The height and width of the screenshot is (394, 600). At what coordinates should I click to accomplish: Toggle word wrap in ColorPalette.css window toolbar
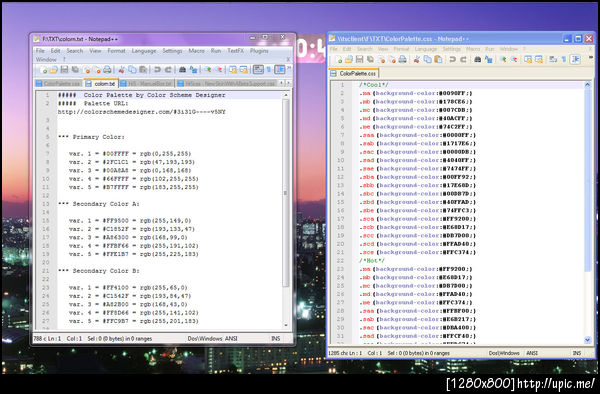point(553,59)
